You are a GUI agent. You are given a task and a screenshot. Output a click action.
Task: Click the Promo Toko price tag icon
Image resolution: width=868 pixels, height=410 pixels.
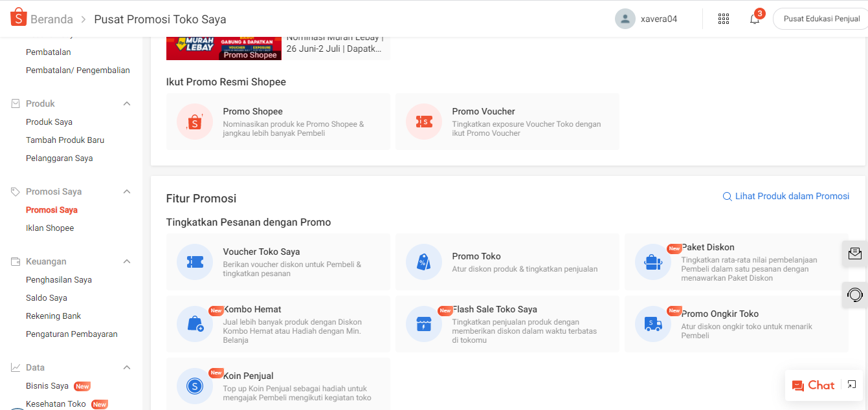[x=424, y=262]
